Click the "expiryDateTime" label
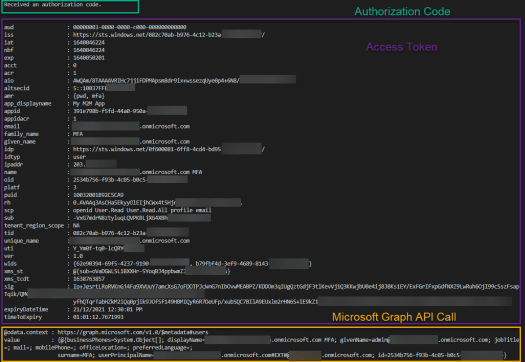The height and width of the screenshot is (362, 525). [x=26, y=309]
